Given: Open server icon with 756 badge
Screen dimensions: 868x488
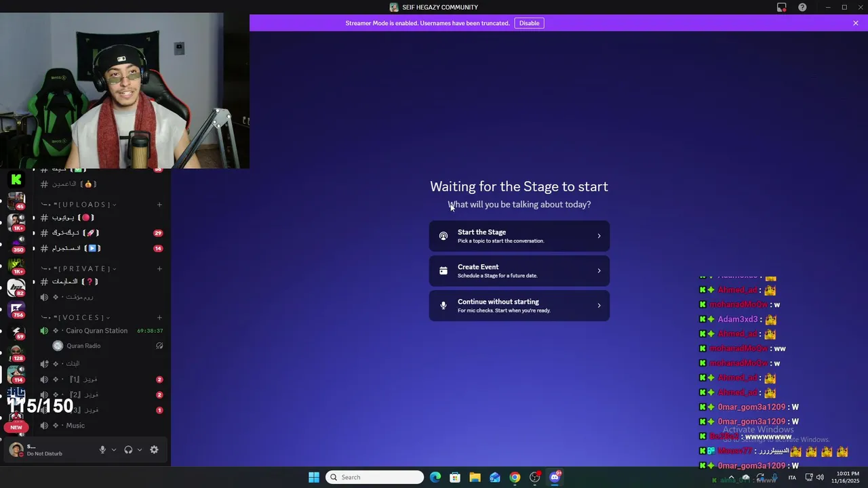Looking at the screenshot, I should click(x=16, y=309).
